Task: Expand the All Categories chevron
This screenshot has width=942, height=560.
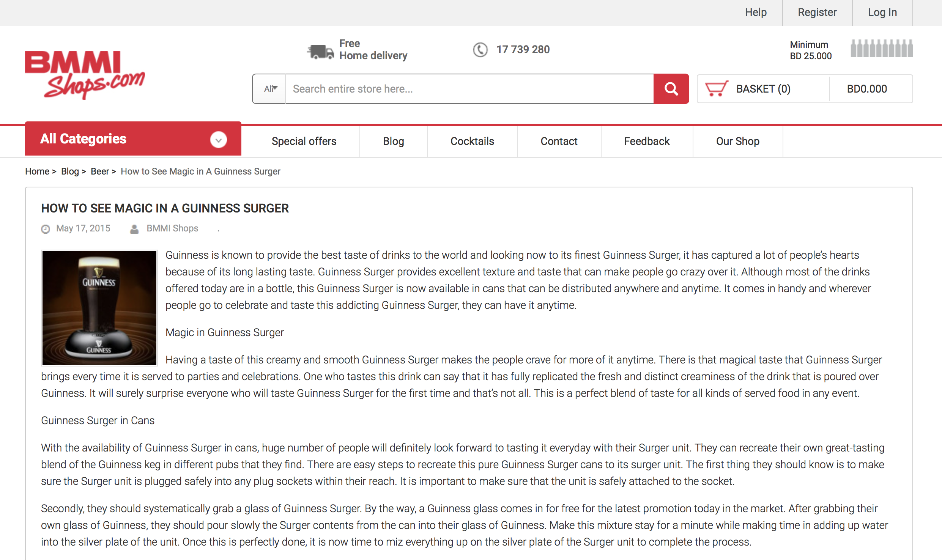Action: tap(219, 140)
